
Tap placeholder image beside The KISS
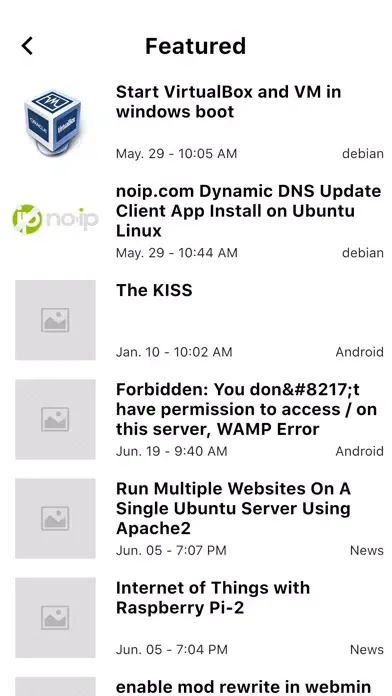pyautogui.click(x=55, y=320)
